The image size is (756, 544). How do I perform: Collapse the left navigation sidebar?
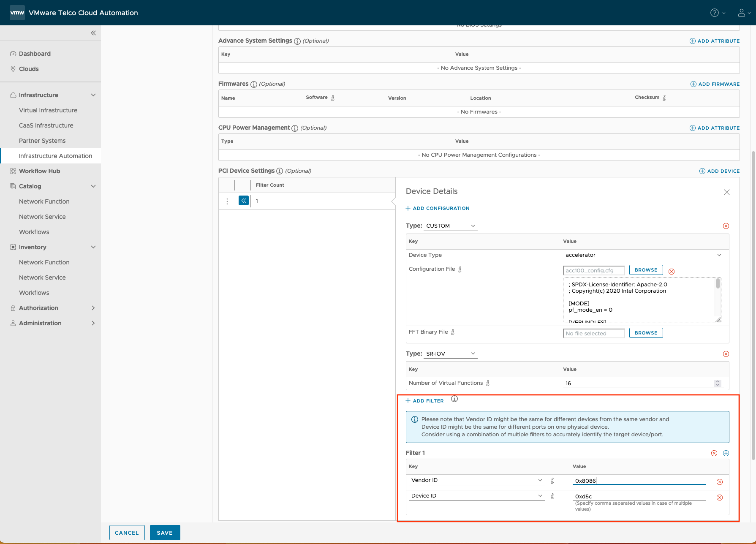click(x=93, y=33)
